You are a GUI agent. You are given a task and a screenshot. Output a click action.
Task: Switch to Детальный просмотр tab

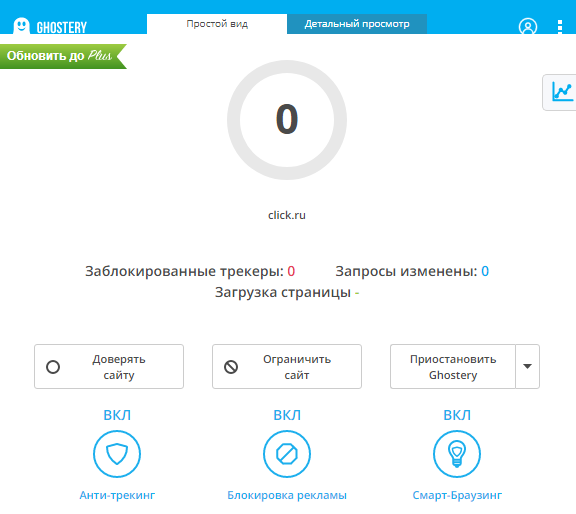tap(357, 24)
